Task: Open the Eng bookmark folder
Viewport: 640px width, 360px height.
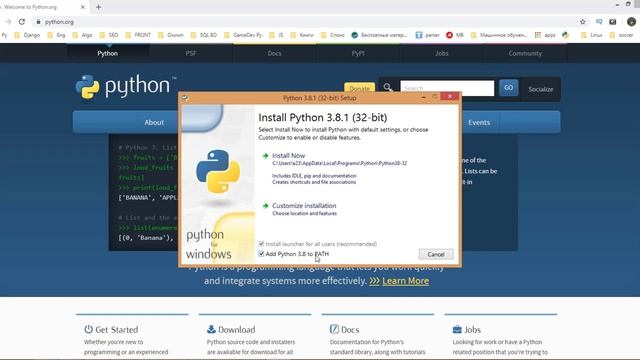Action: 56,35
